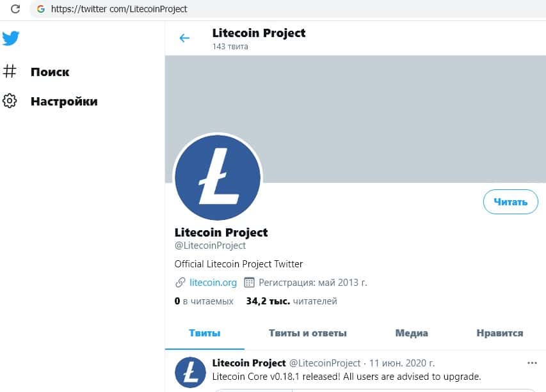Click the Google icon in the address bar
This screenshot has height=392, width=546.
41,10
